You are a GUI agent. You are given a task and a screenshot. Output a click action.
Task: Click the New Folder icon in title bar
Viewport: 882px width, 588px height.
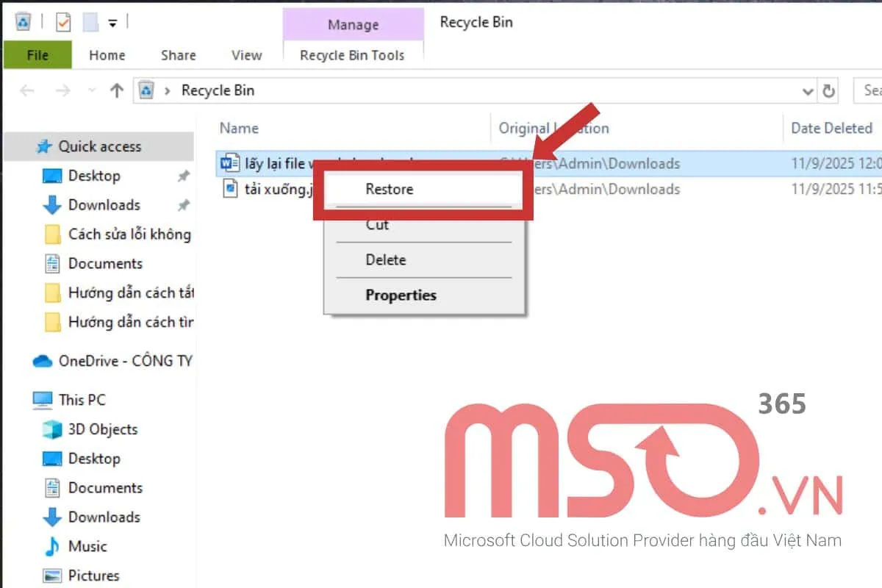90,23
